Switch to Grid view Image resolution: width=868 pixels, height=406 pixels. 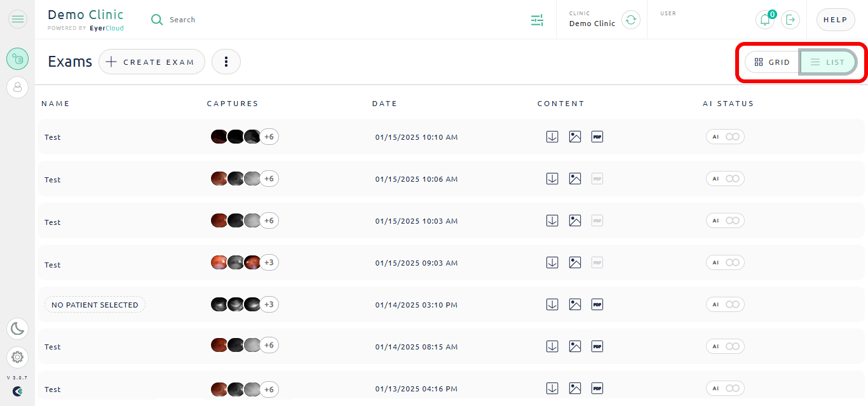click(x=772, y=62)
